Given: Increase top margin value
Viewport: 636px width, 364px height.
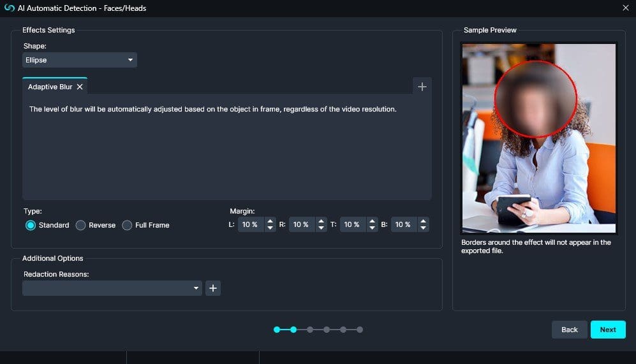Looking at the screenshot, I should point(373,221).
